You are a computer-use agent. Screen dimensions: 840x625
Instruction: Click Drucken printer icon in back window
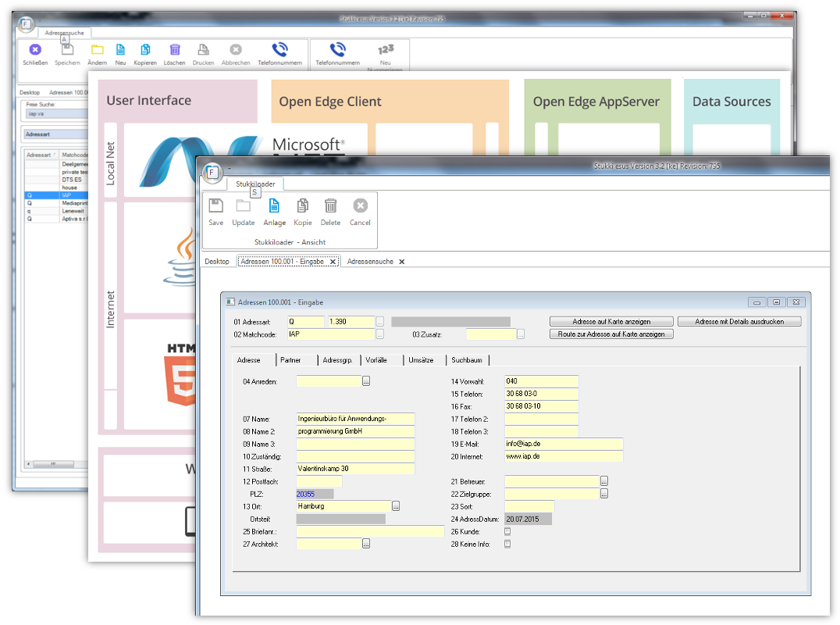(x=204, y=50)
